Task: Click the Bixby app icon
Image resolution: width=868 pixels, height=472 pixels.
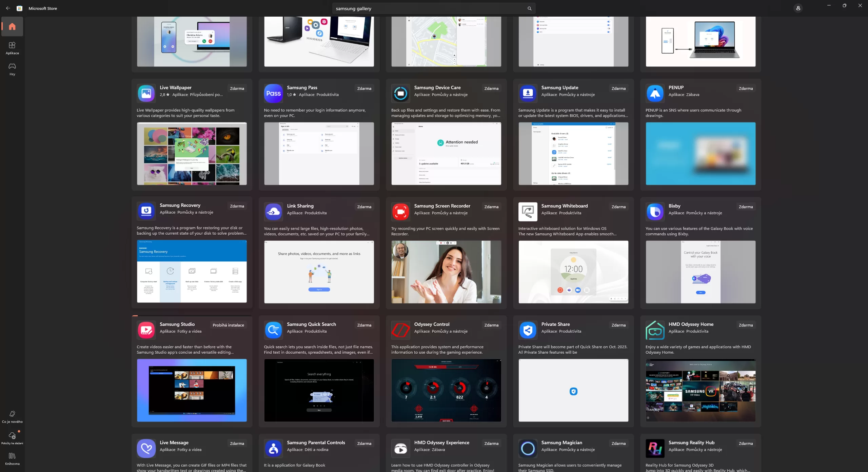Action: (655, 212)
